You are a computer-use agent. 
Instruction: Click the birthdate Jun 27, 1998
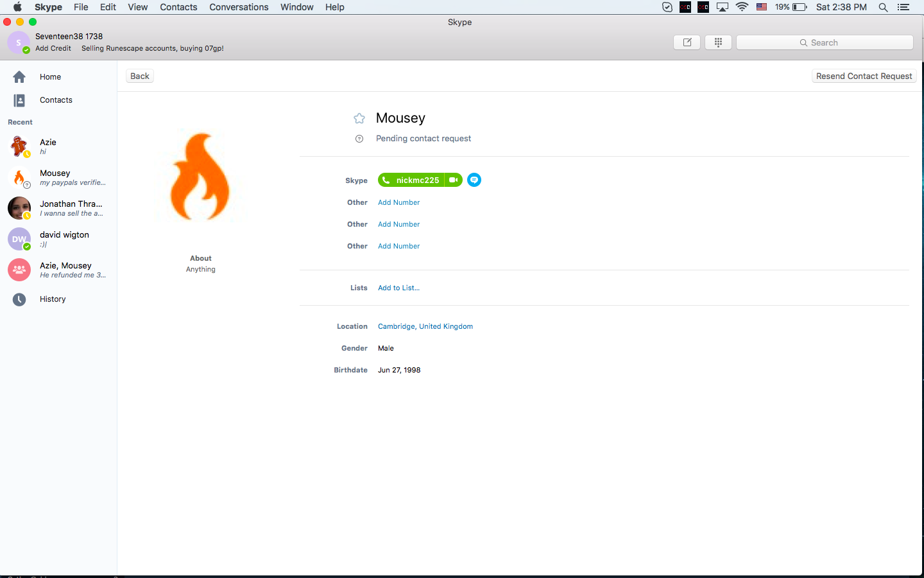(x=399, y=370)
